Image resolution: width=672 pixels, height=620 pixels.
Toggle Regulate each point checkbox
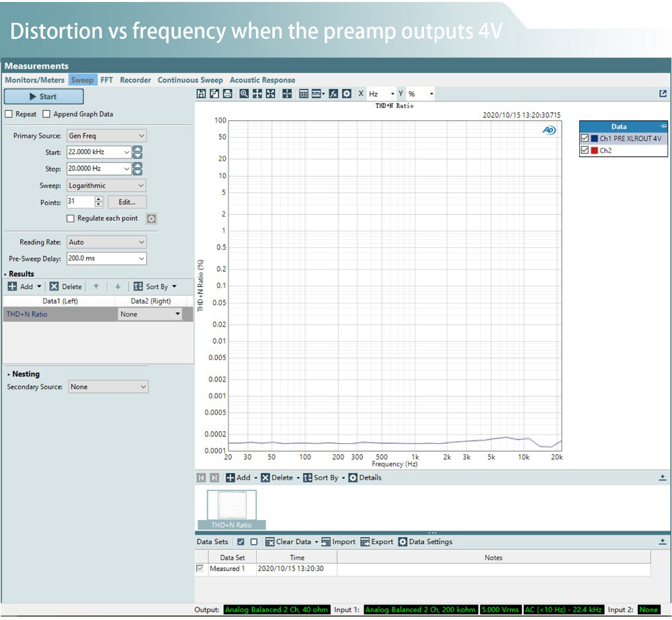71,218
